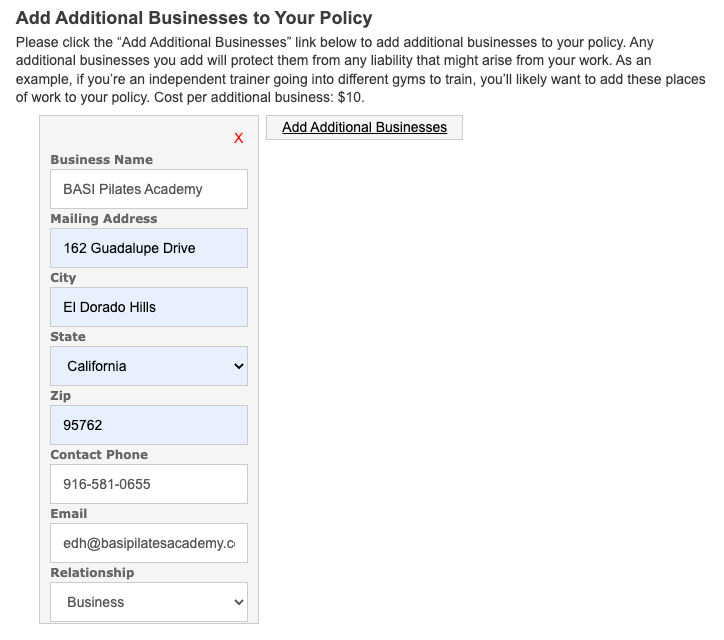Click the State label text

coord(68,337)
